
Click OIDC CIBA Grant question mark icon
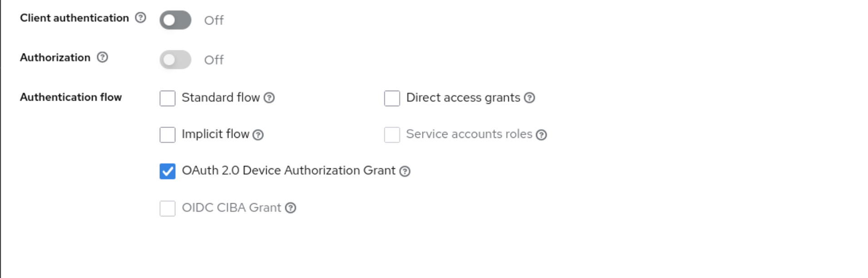point(291,208)
